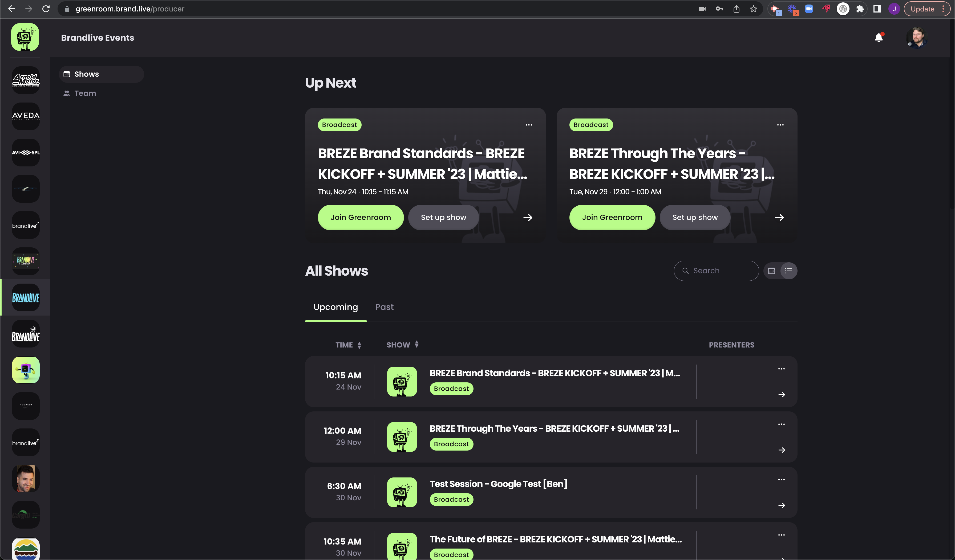
Task: Open Test Session show via row arrow
Action: (x=782, y=505)
